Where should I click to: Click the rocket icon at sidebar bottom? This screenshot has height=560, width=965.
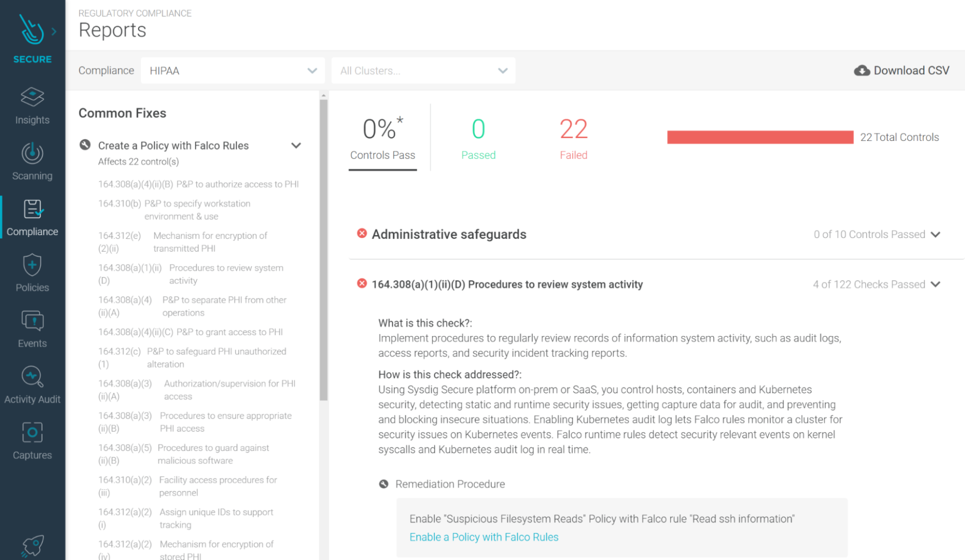[x=32, y=545]
